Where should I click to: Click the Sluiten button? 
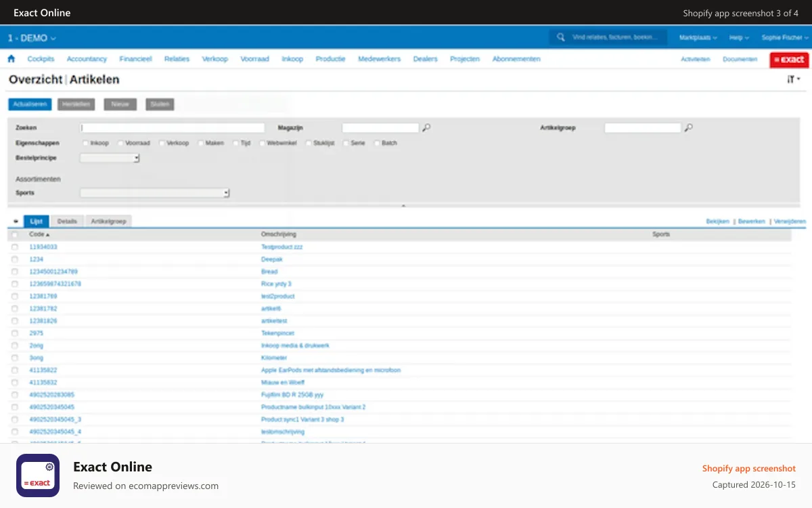point(160,104)
